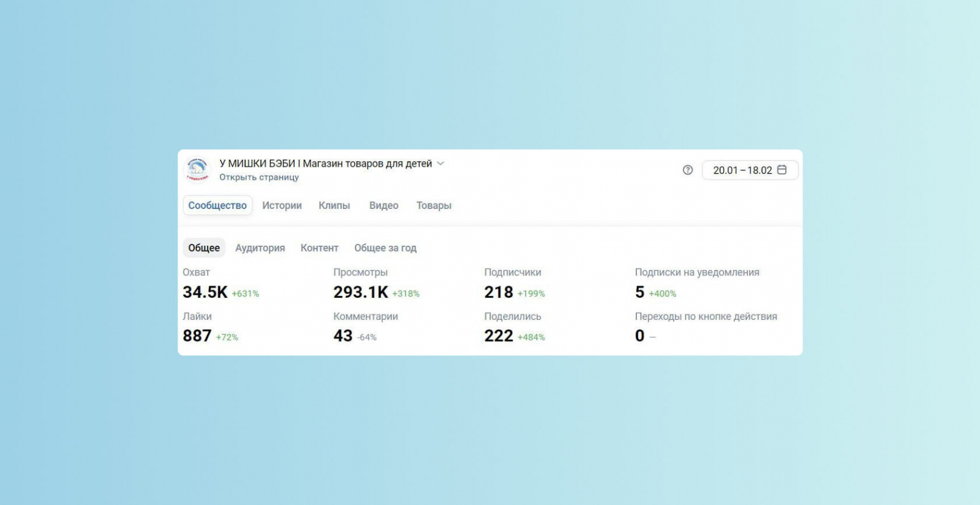Switch to the 'Истории' tab
Screen dimensions: 980x505
coord(282,205)
